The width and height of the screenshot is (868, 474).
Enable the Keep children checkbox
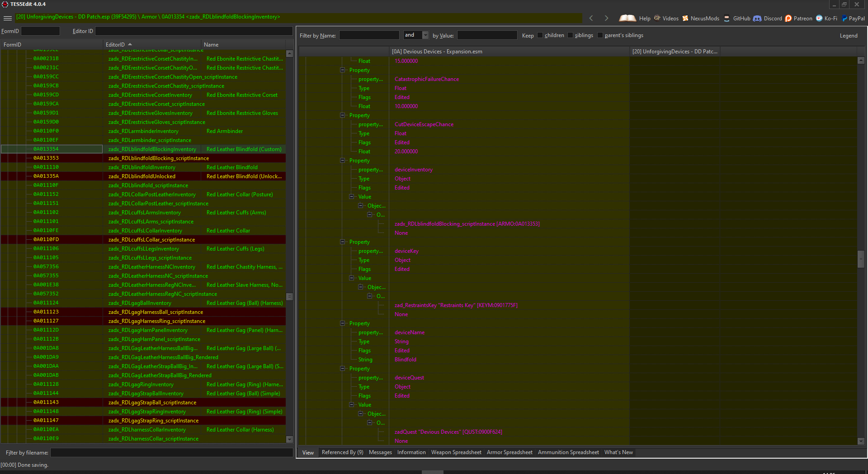coord(540,35)
